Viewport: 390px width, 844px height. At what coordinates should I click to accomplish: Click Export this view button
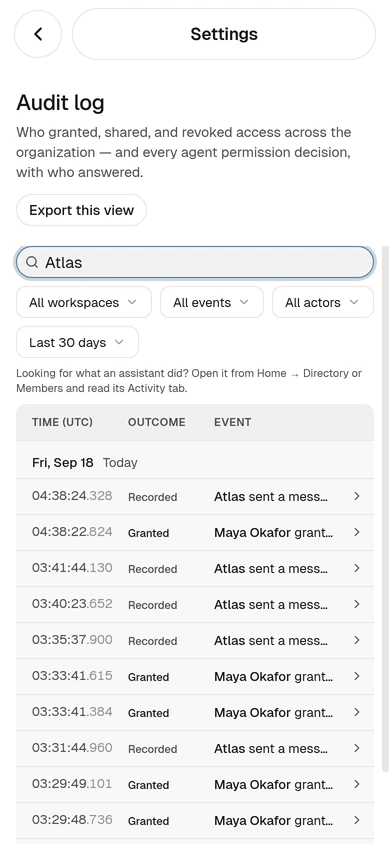(x=81, y=210)
